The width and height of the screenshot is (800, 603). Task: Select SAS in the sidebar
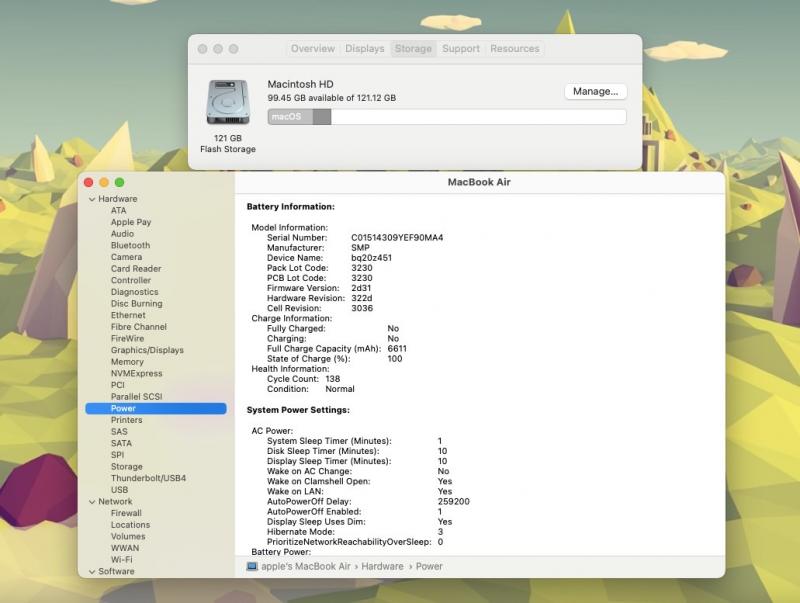119,432
